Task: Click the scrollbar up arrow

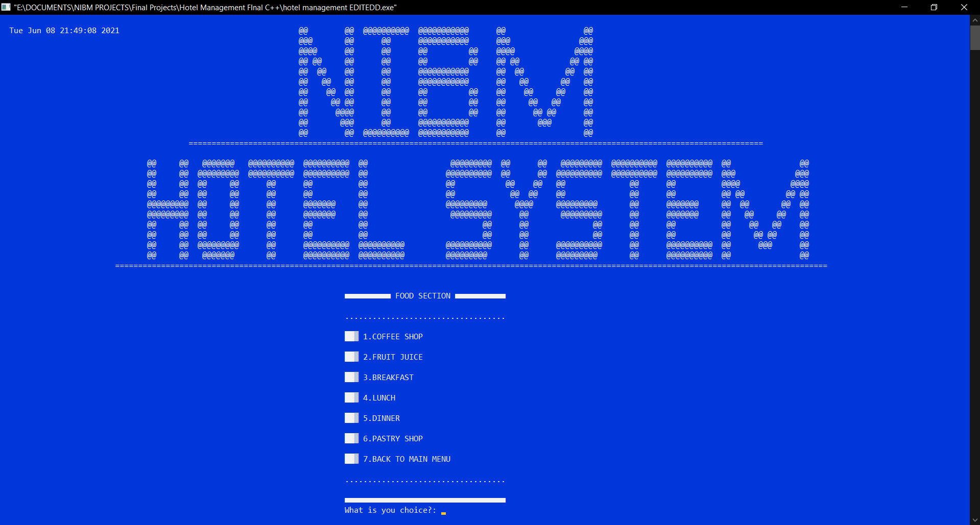Action: click(x=974, y=21)
